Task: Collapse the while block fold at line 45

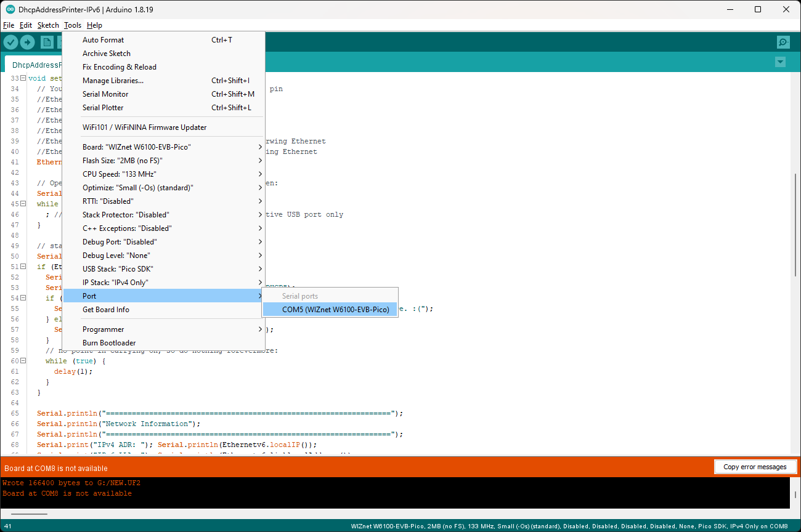Action: [x=23, y=204]
